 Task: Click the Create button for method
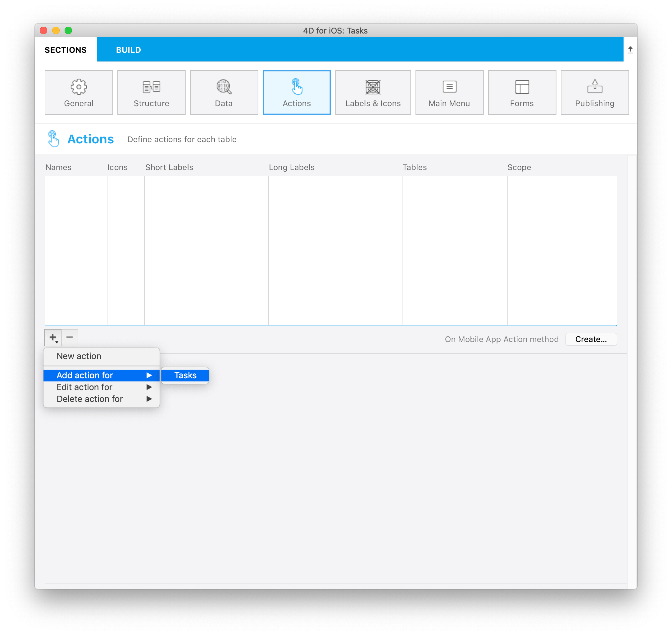[x=591, y=339]
